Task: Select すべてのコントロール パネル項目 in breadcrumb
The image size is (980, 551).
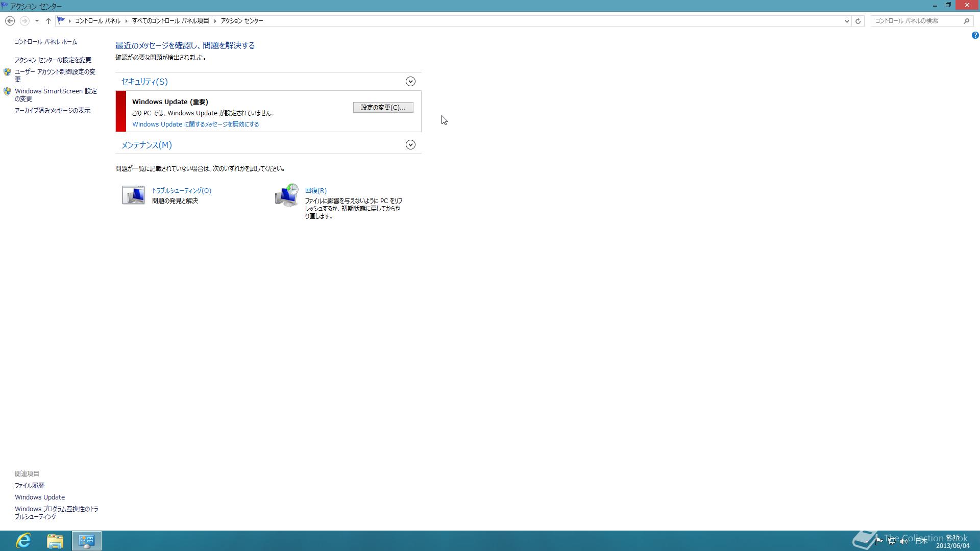Action: pos(170,21)
